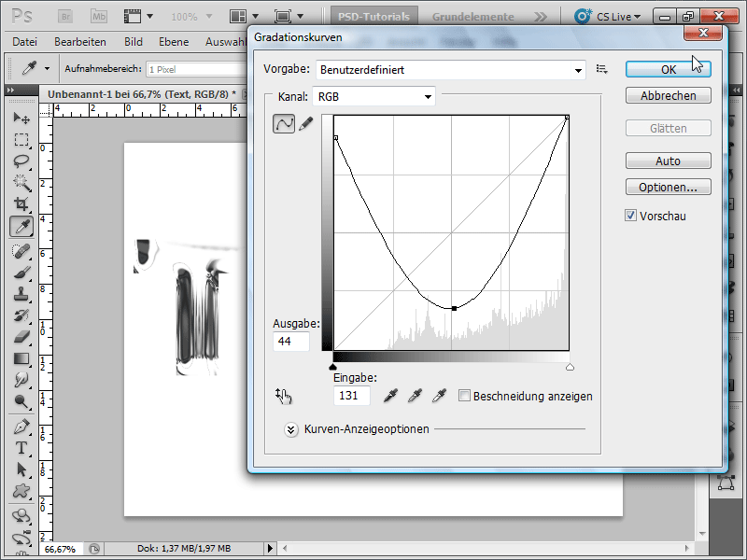Screen dimensions: 747x560
Task: Open the tool preset picker arrow
Action: click(x=47, y=68)
